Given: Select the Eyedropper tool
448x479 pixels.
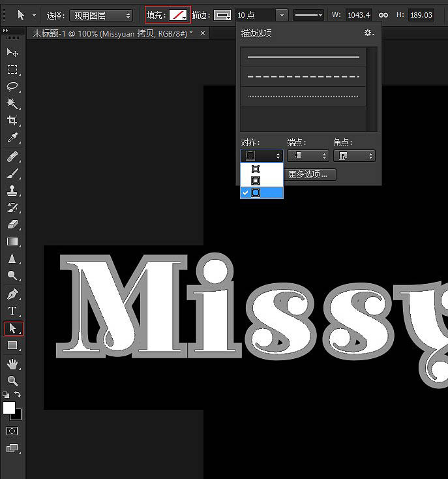Looking at the screenshot, I should coord(12,138).
